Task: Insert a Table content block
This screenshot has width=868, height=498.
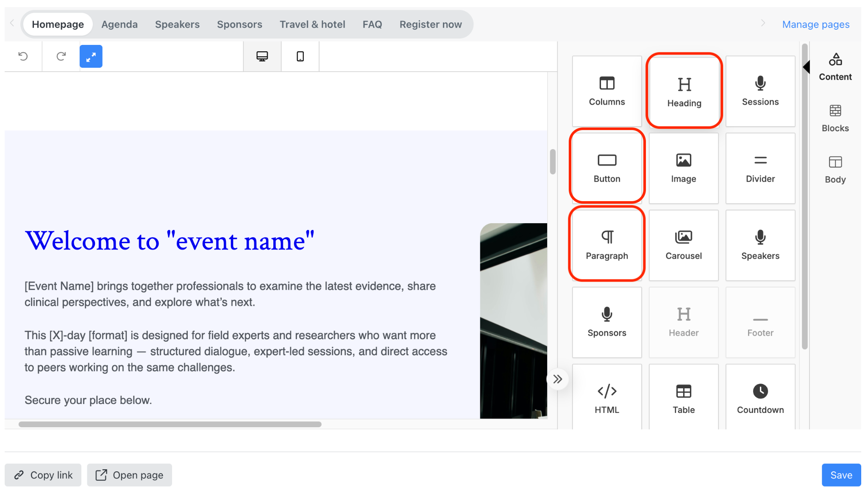Action: pyautogui.click(x=684, y=397)
